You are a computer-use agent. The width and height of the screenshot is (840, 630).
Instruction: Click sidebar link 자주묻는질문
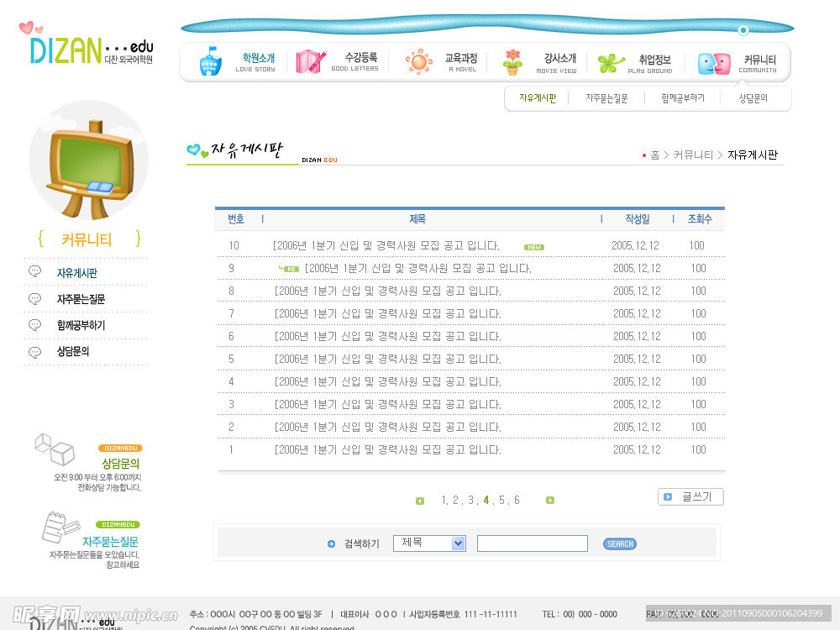click(x=81, y=300)
